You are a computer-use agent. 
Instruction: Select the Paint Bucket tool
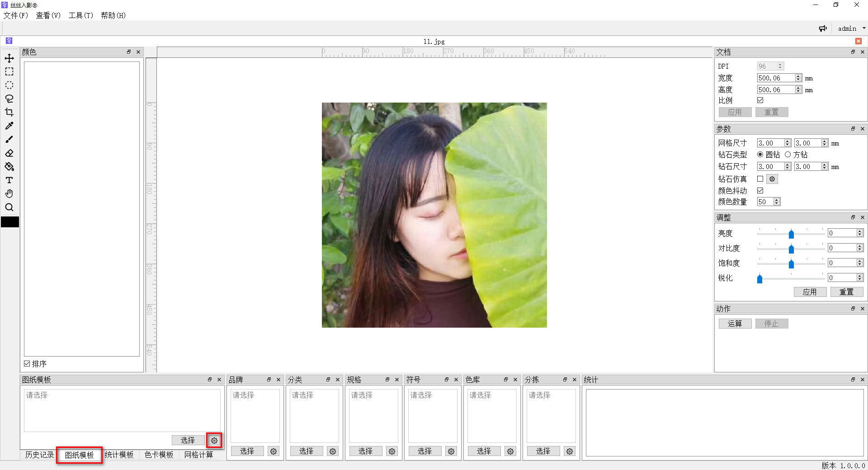(9, 167)
